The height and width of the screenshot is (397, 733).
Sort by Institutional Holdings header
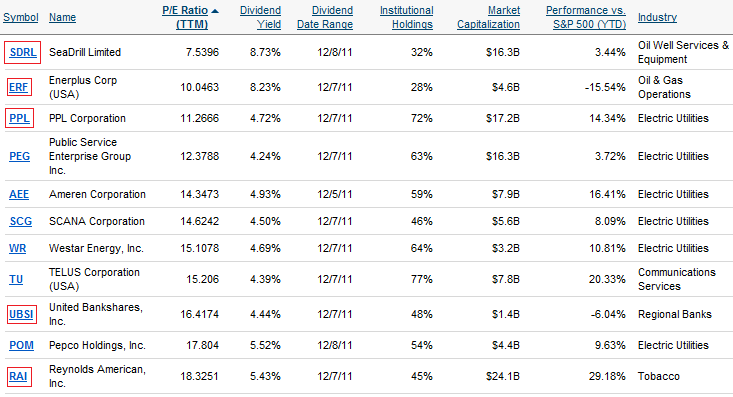[406, 17]
